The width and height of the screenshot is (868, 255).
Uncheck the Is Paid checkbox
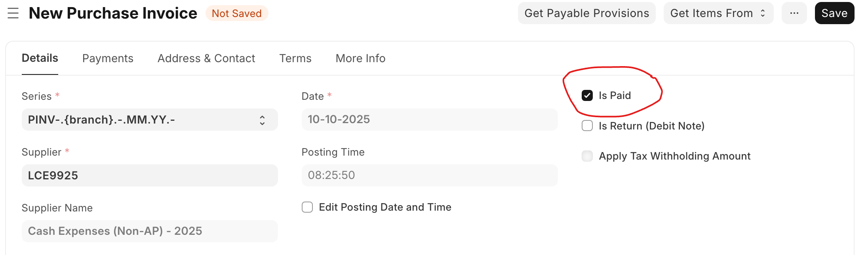[587, 95]
